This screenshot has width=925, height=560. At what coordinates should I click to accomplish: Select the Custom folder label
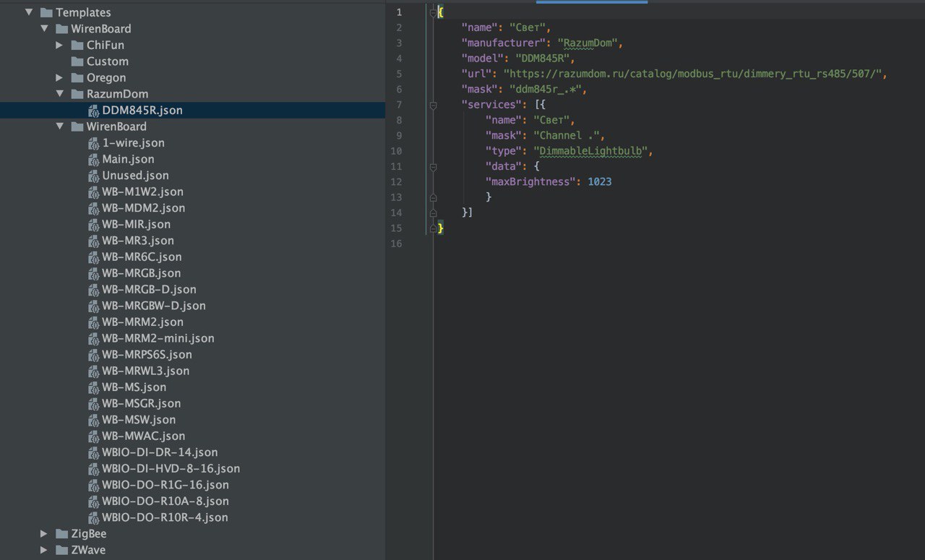pyautogui.click(x=108, y=61)
